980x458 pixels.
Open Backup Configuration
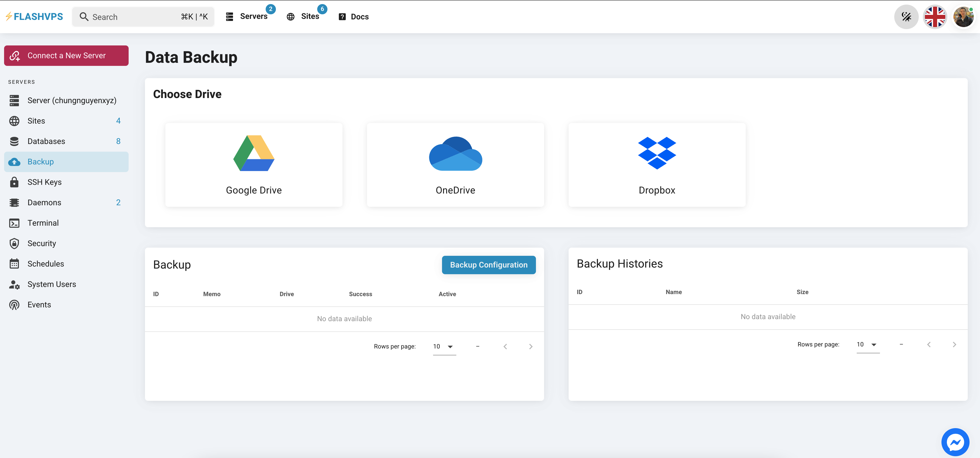(x=489, y=264)
